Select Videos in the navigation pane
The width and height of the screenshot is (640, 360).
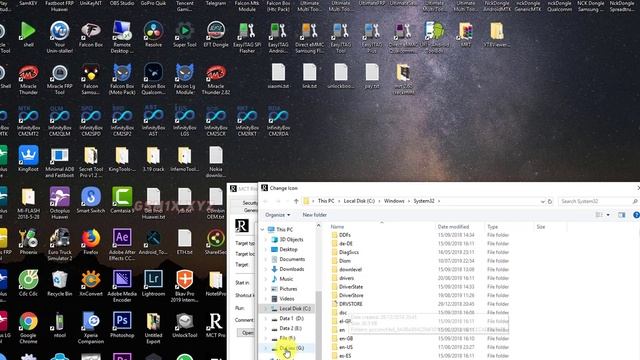click(x=287, y=299)
